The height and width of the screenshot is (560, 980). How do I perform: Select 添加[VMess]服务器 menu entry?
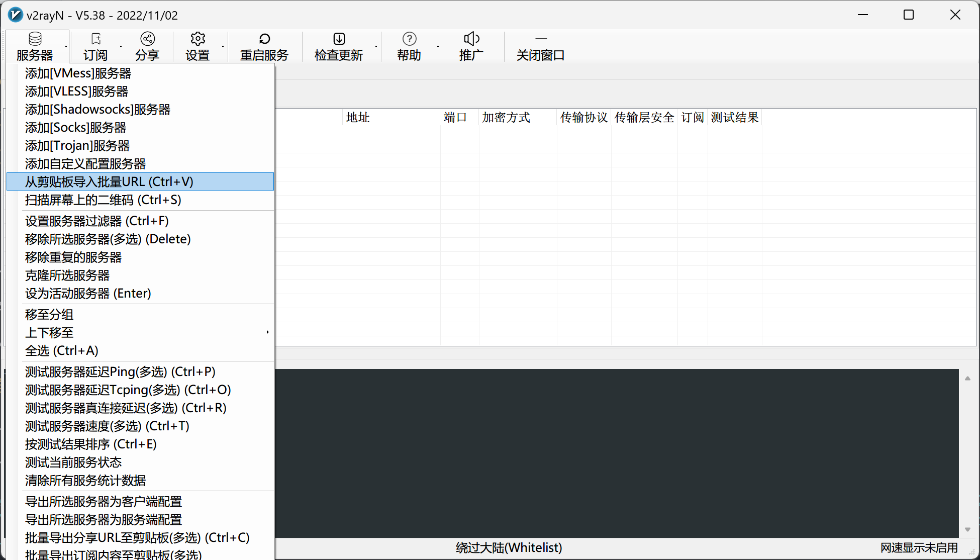pos(78,73)
